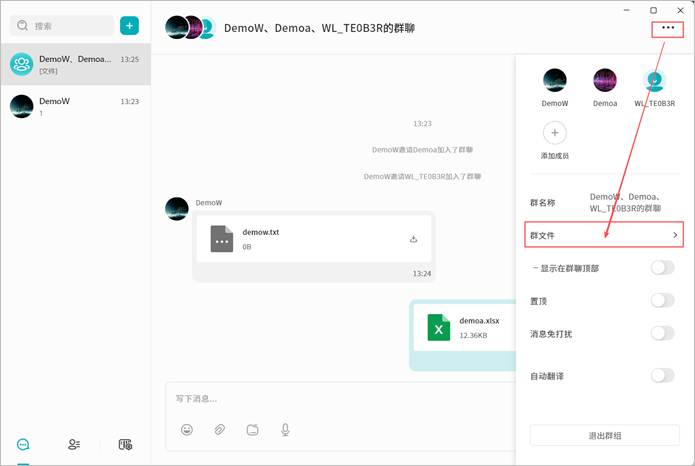The width and height of the screenshot is (695, 466).
Task: Click the add member (添加成员) plus circle
Action: (555, 133)
